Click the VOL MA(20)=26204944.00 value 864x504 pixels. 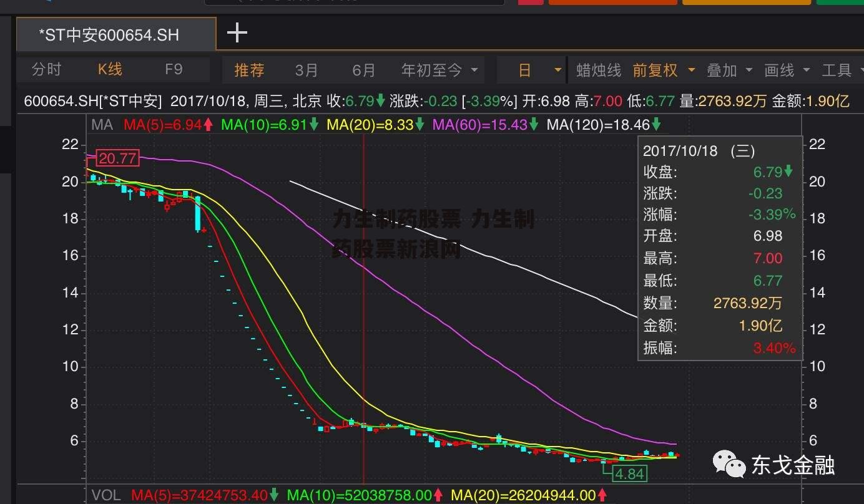[x=529, y=495]
